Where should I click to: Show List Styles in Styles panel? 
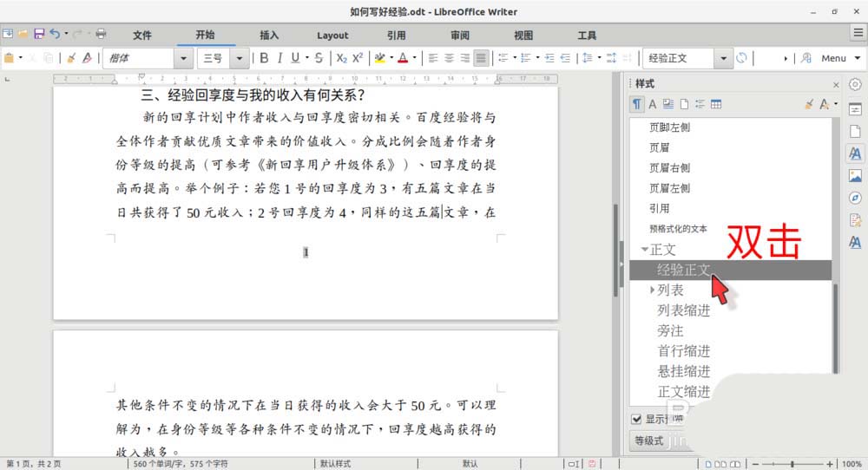click(700, 104)
